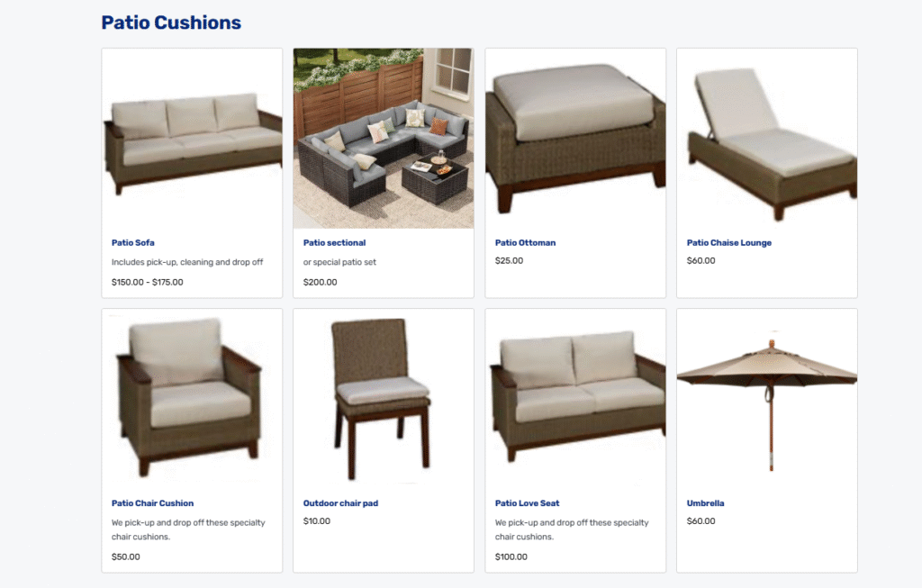Image resolution: width=922 pixels, height=588 pixels.
Task: Open the Umbrella title link
Action: [x=705, y=502]
